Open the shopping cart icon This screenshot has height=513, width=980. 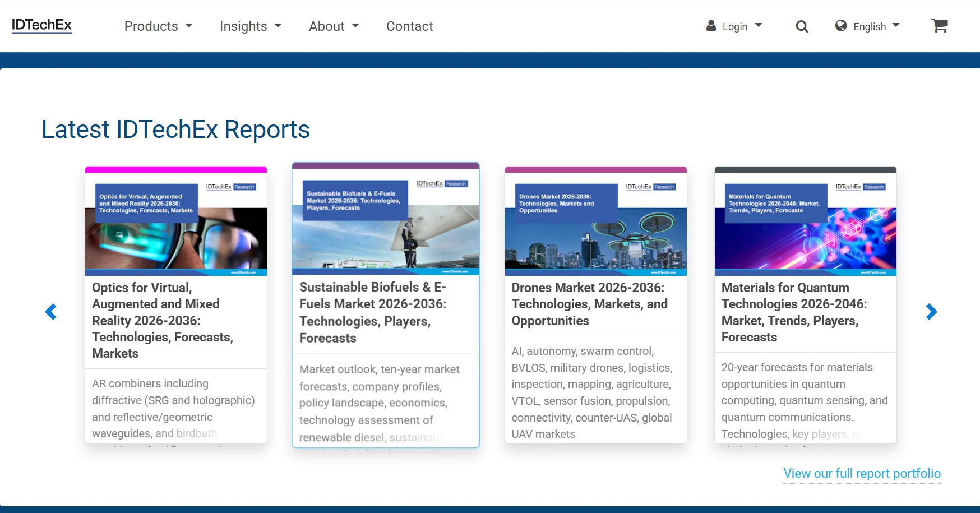[x=939, y=26]
